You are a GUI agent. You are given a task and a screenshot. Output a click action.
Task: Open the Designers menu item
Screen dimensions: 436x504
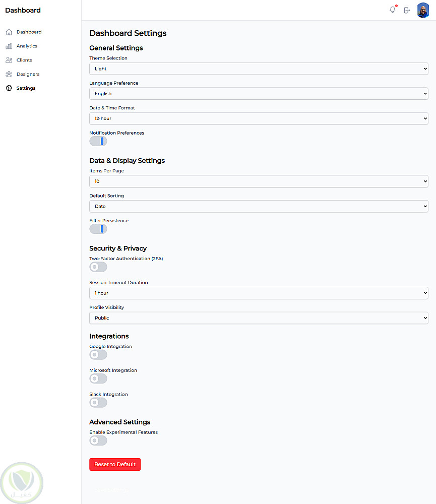(28, 74)
